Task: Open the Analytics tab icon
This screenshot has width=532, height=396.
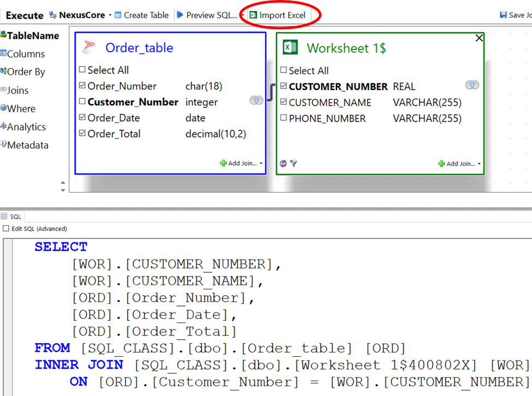Action: pyautogui.click(x=4, y=127)
